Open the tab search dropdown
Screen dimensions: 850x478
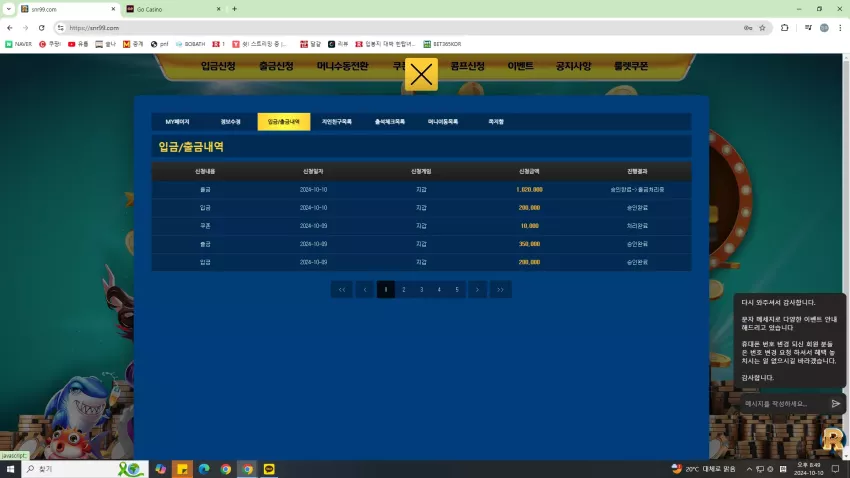coord(9,9)
